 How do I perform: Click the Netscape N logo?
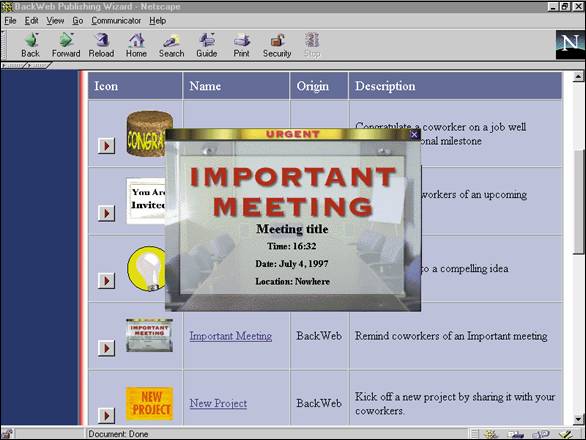pos(570,45)
